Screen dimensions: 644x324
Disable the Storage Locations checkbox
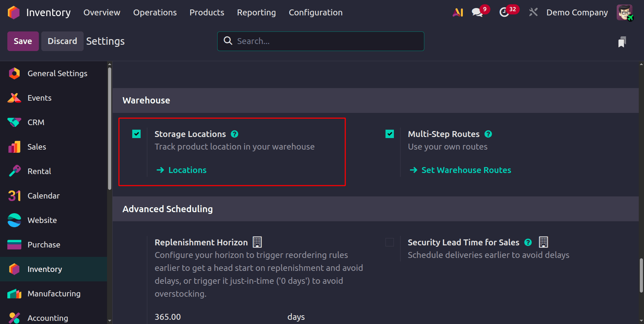(x=136, y=134)
